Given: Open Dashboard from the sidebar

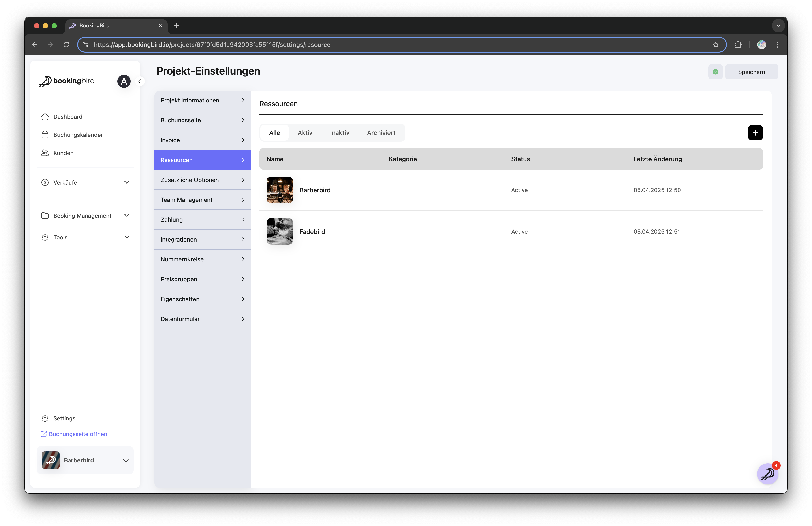Looking at the screenshot, I should (68, 117).
